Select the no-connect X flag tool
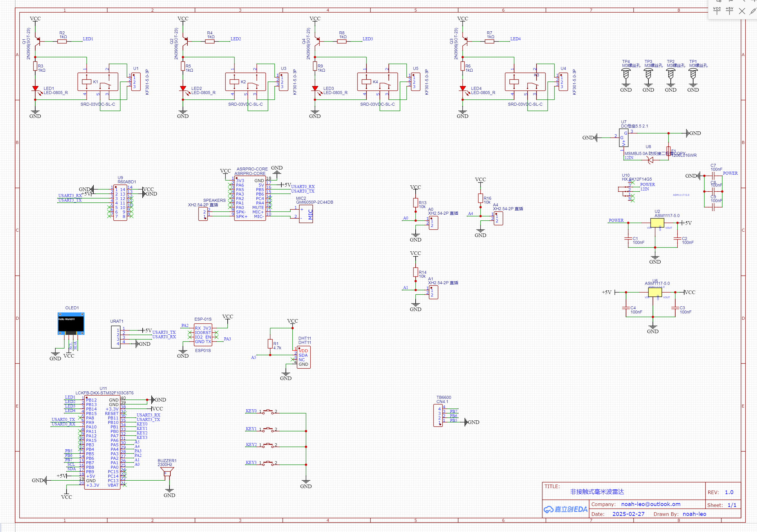This screenshot has height=532, width=757. [742, 11]
